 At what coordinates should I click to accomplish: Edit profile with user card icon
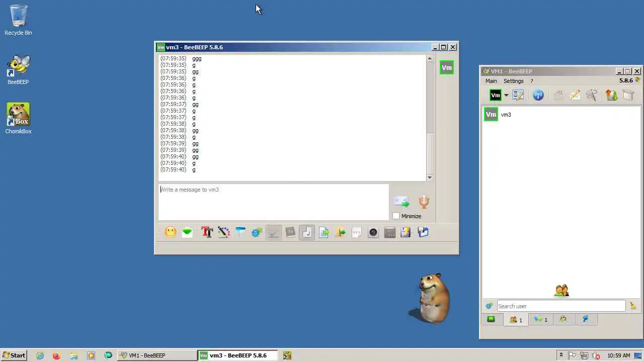pos(518,95)
